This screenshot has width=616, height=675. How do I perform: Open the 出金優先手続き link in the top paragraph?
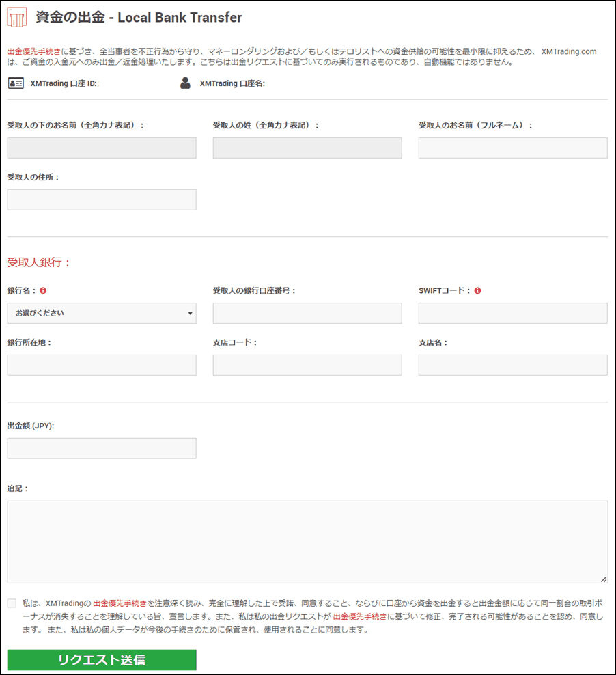[x=33, y=52]
